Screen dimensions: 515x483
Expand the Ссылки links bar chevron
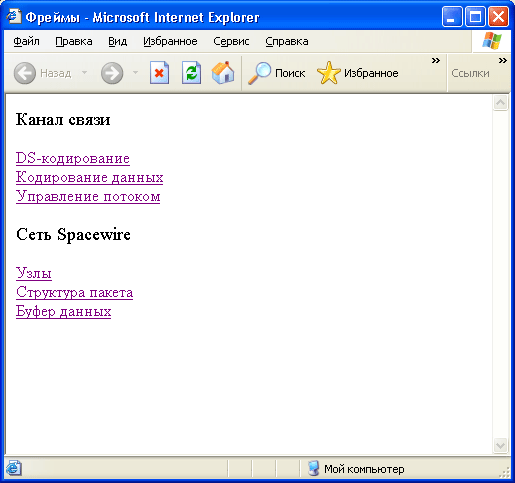[x=503, y=61]
